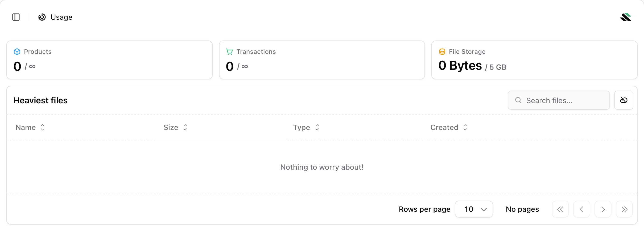Click the Heaviest files section header
This screenshot has height=236, width=644.
(40, 100)
